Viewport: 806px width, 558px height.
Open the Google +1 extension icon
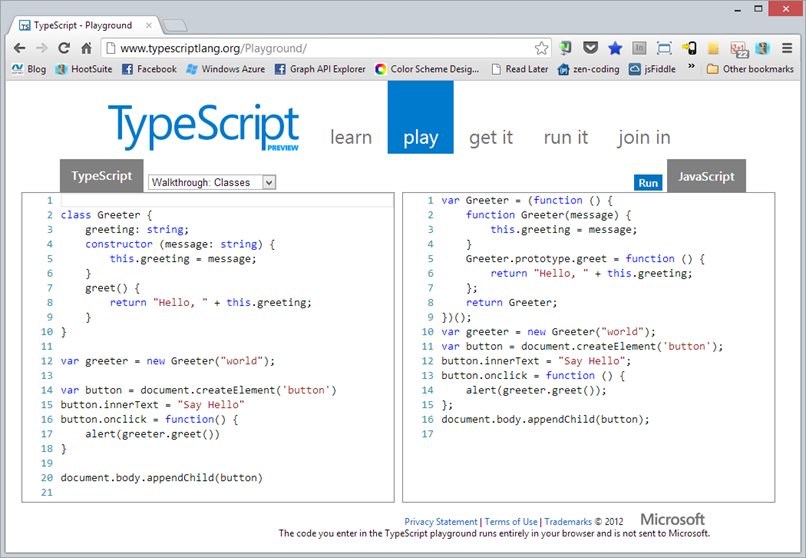739,49
